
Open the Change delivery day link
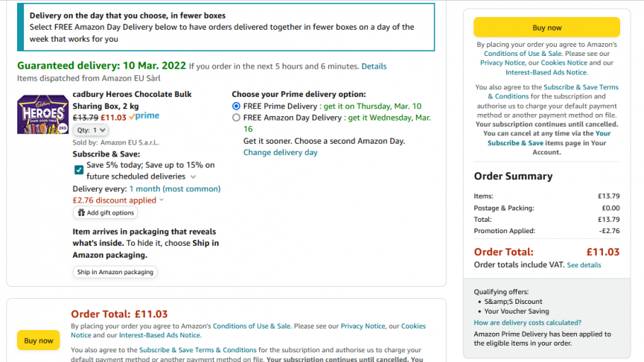(x=281, y=153)
